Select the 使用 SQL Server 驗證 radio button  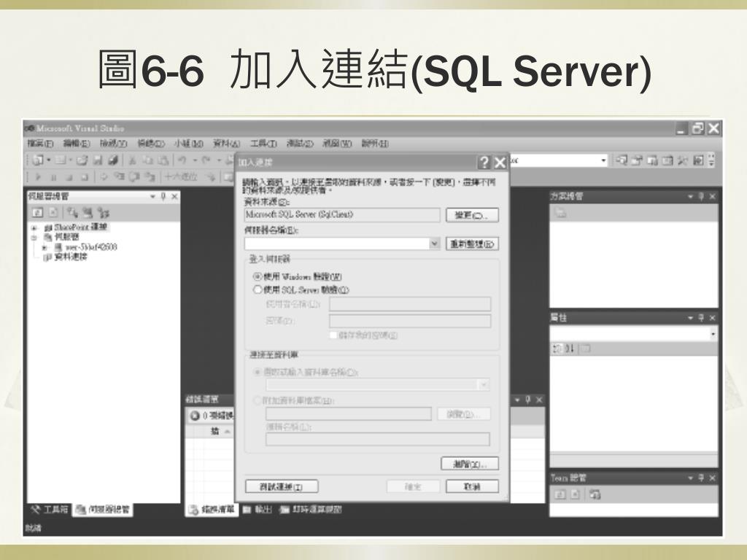258,289
